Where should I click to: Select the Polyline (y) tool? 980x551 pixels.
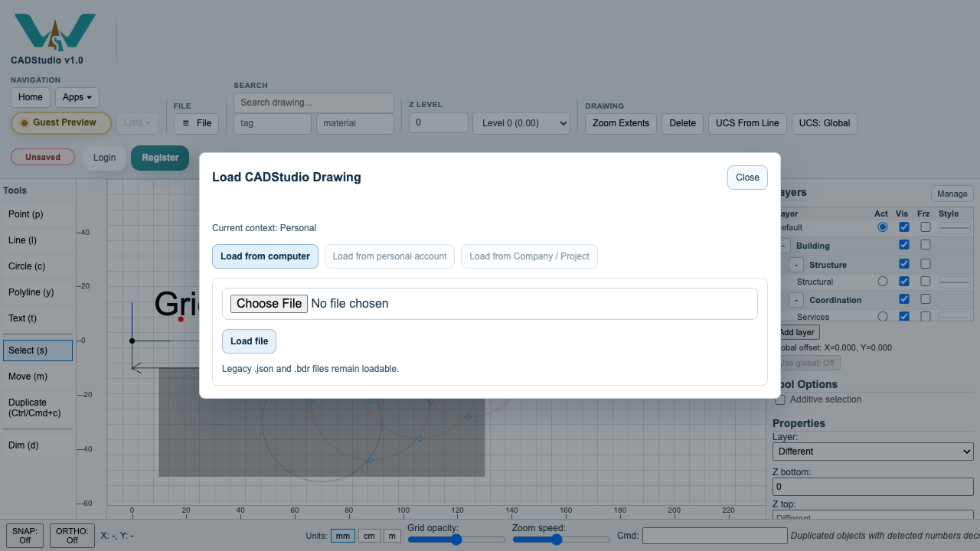[x=38, y=292]
